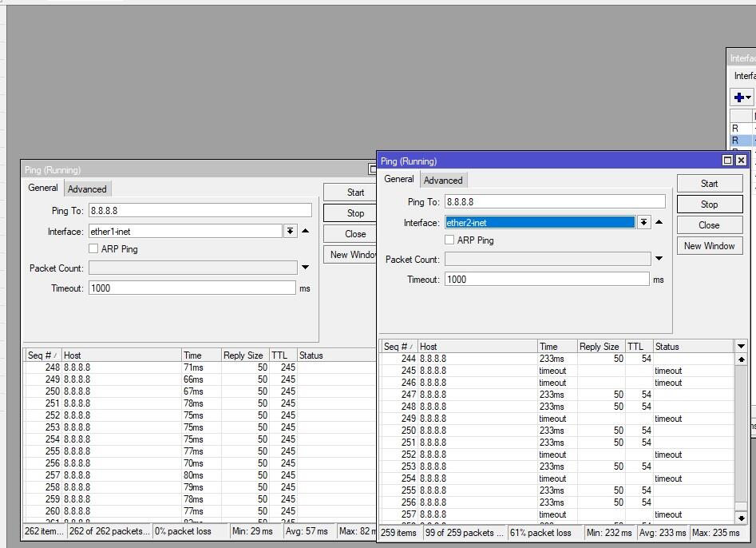The height and width of the screenshot is (548, 756).
Task: Maximize the ether2-inet ping window
Action: point(727,161)
